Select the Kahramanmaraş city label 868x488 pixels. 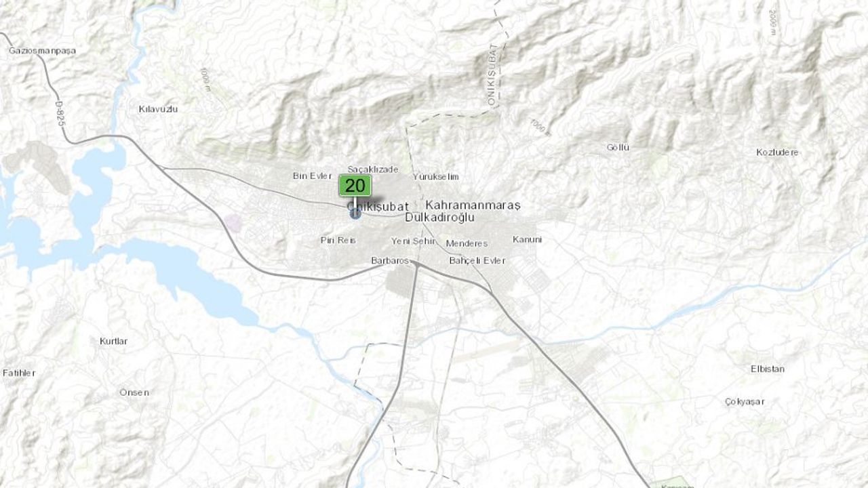[473, 205]
